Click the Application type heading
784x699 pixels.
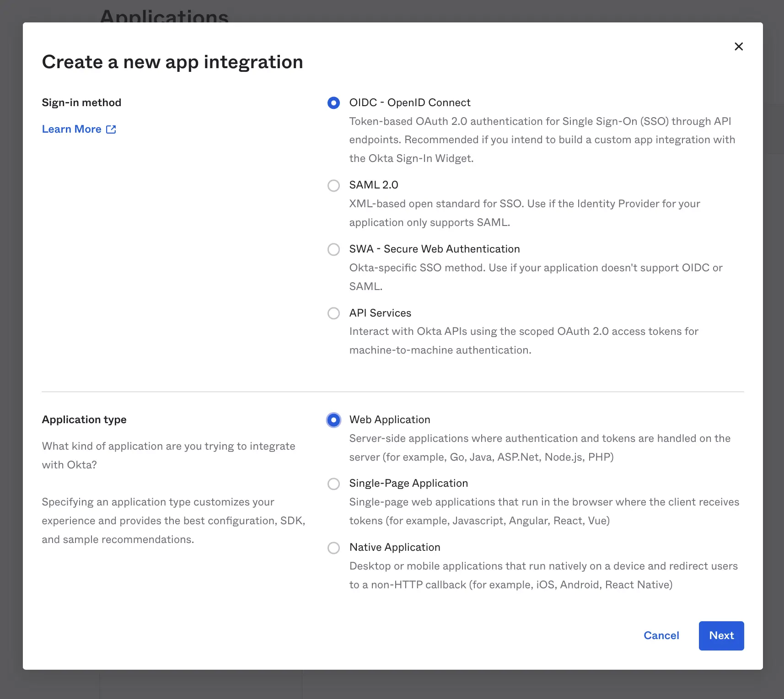(84, 419)
